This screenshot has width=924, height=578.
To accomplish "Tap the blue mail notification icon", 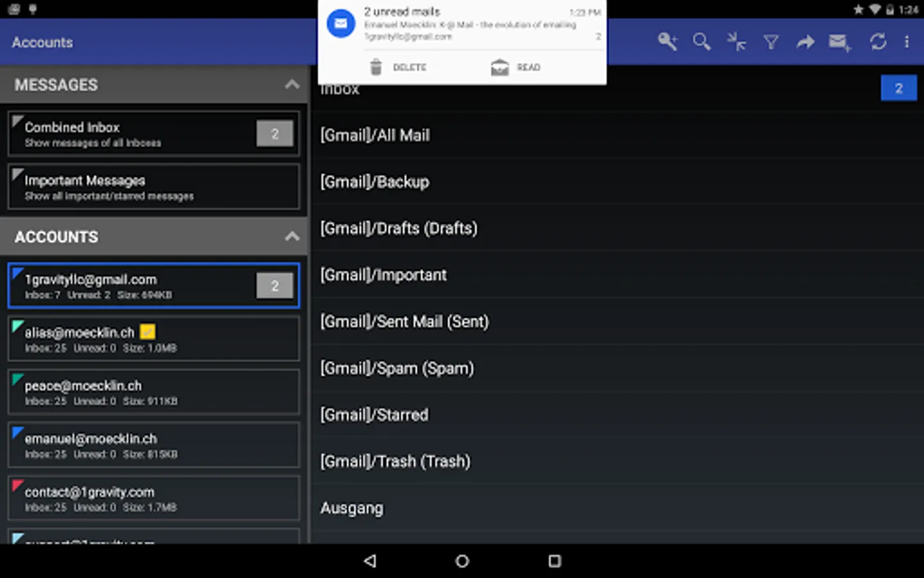I will 341,24.
